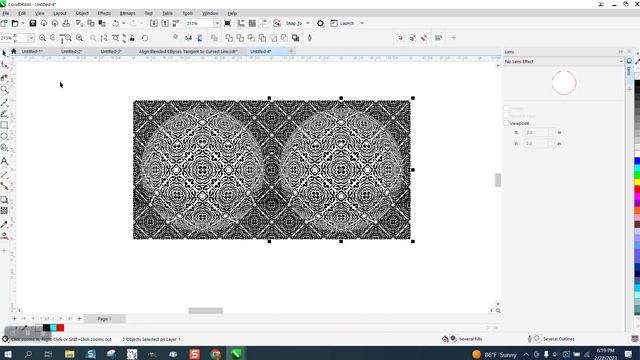This screenshot has height=360, width=640.
Task: Open the Effects menu
Action: click(104, 13)
